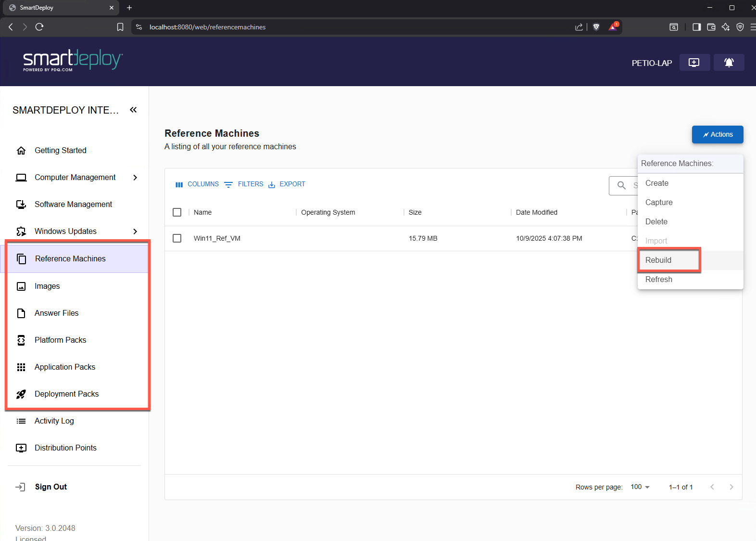The image size is (756, 541).
Task: Choose Capture in the Actions menu
Action: coord(659,203)
